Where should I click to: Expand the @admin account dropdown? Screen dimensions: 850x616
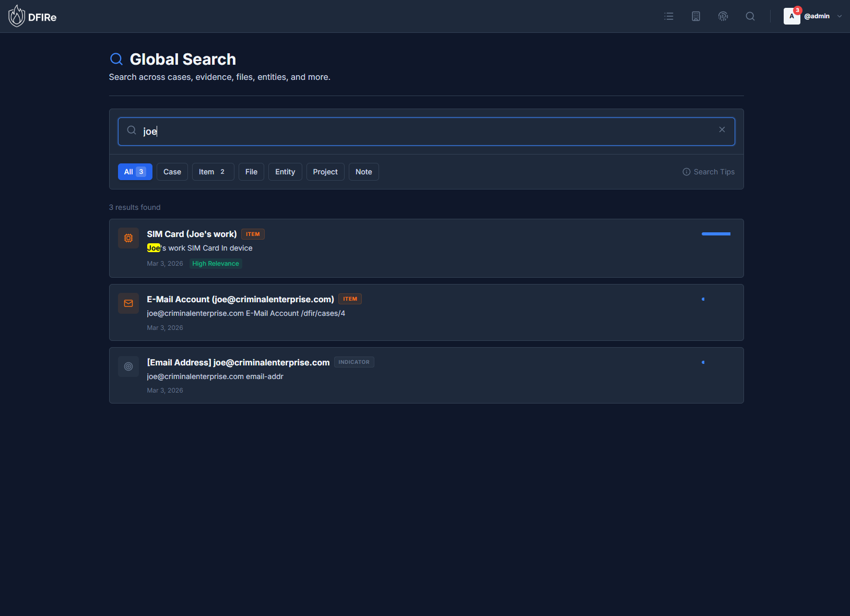[840, 16]
